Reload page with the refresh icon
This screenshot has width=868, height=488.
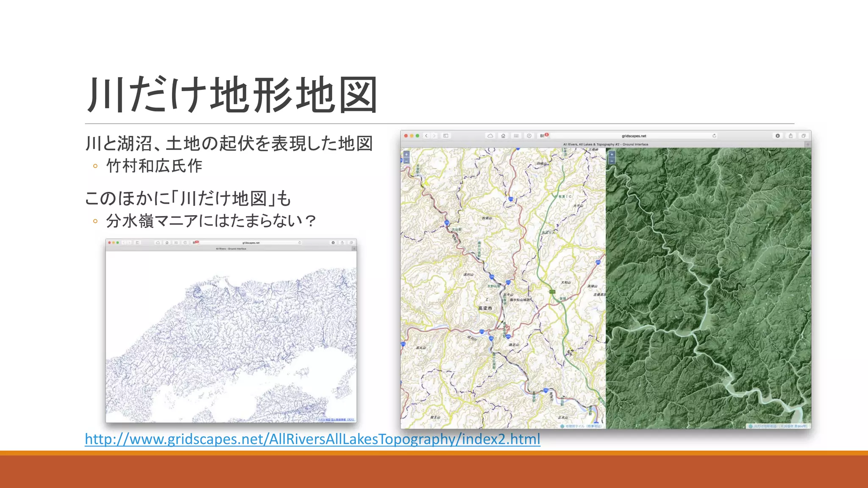(x=714, y=136)
